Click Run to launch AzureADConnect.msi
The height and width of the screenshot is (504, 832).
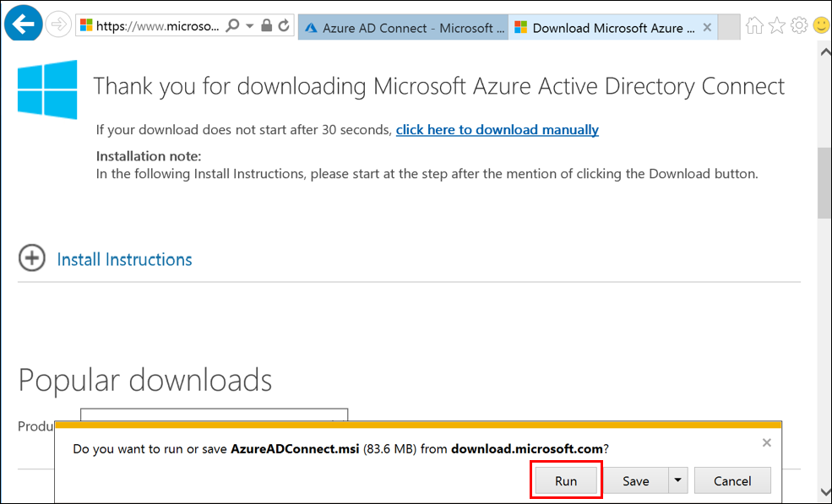(566, 480)
